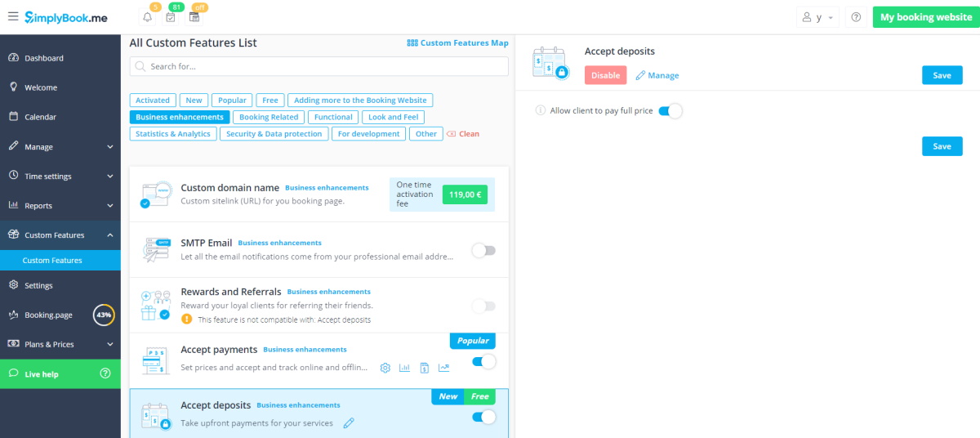Click the pencil edit icon for Accept deposits
This screenshot has width=980, height=438.
click(349, 423)
